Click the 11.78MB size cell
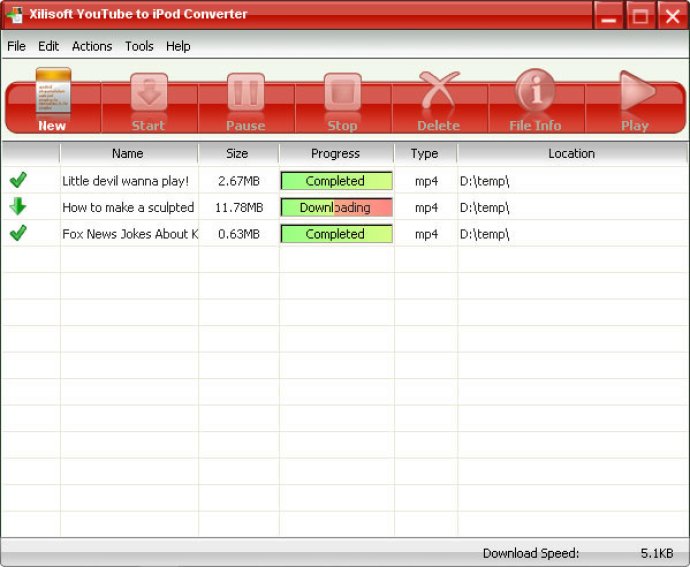 coord(239,207)
